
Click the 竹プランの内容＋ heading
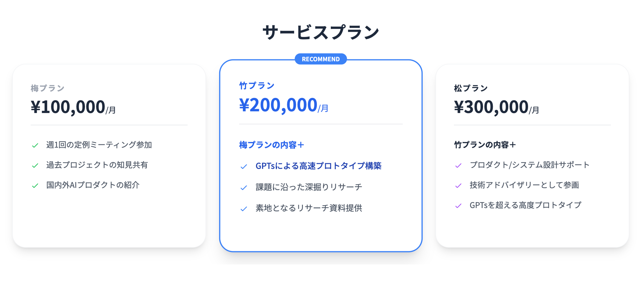[x=485, y=145]
